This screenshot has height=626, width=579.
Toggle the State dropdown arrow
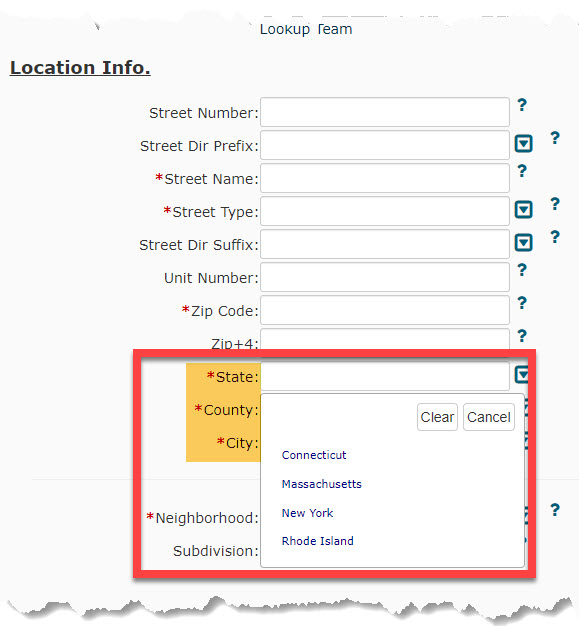(522, 374)
